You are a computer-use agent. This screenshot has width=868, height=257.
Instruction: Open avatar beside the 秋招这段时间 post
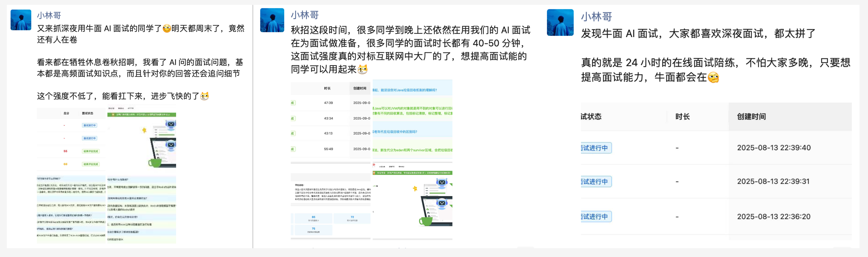(272, 20)
